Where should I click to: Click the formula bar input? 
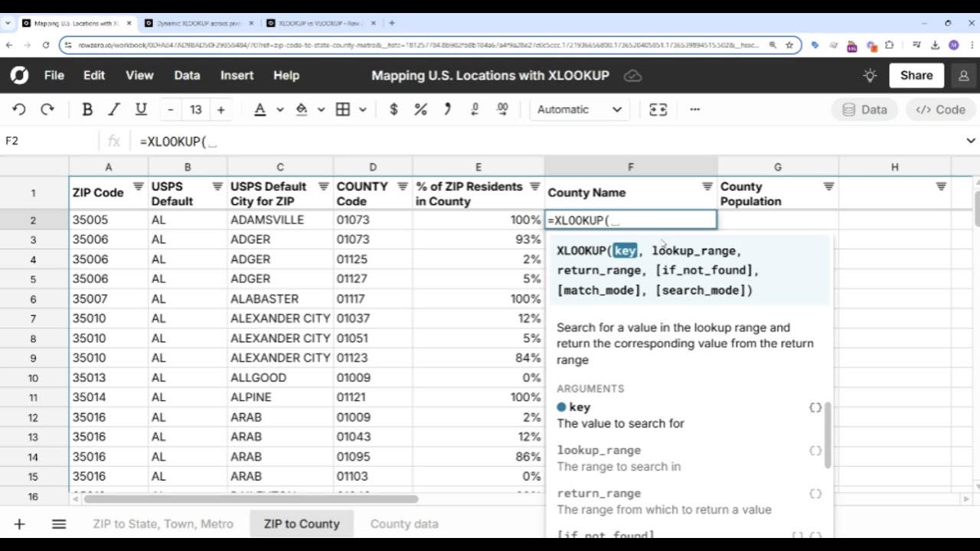547,141
